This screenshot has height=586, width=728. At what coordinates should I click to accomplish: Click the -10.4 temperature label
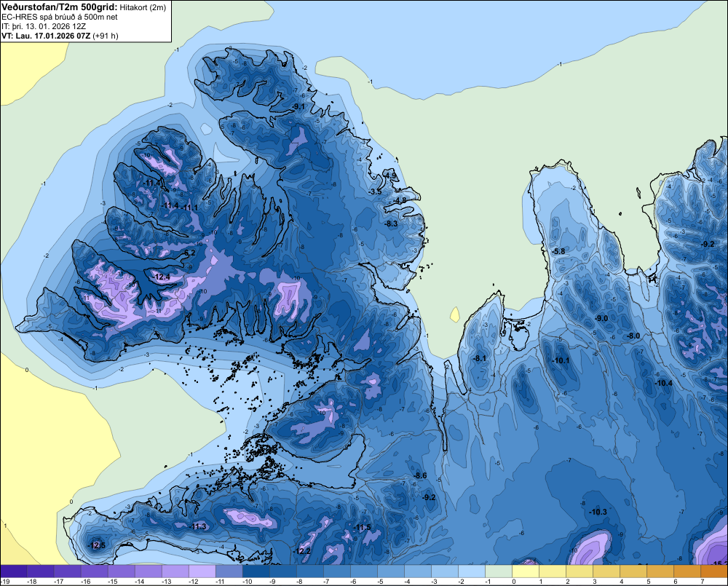point(663,383)
